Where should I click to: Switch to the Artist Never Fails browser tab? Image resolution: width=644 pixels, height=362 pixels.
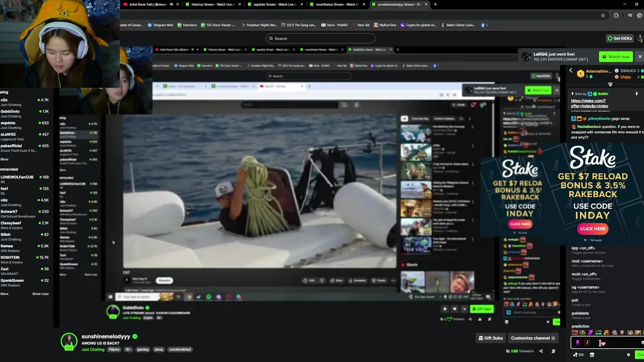(x=151, y=5)
